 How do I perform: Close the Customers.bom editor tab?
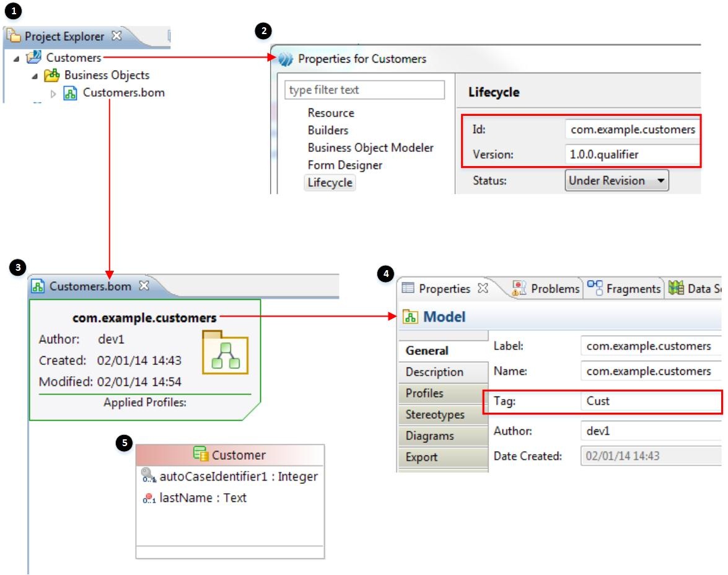(144, 285)
